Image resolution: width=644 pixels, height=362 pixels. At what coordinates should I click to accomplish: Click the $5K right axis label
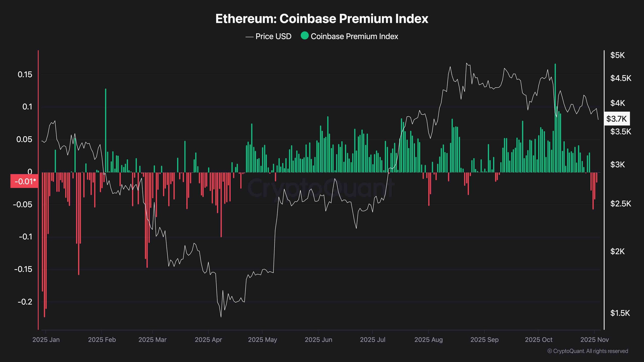pyautogui.click(x=617, y=55)
